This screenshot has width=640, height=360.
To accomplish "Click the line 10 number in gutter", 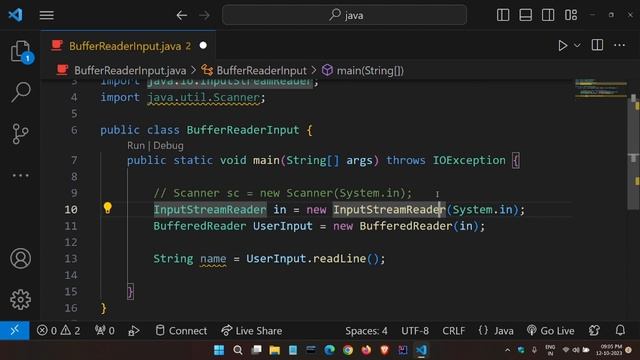I will coord(71,210).
